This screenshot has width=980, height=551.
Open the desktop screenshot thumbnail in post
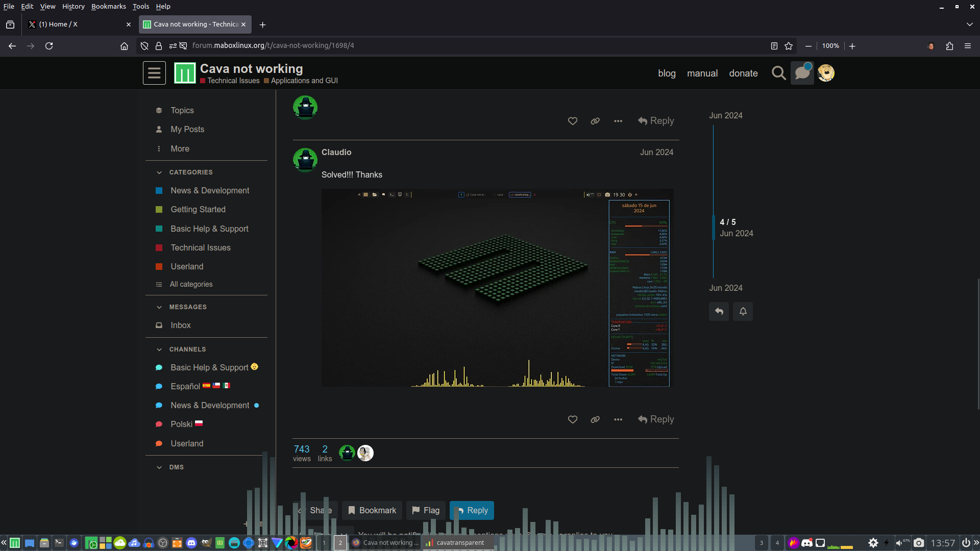[497, 288]
